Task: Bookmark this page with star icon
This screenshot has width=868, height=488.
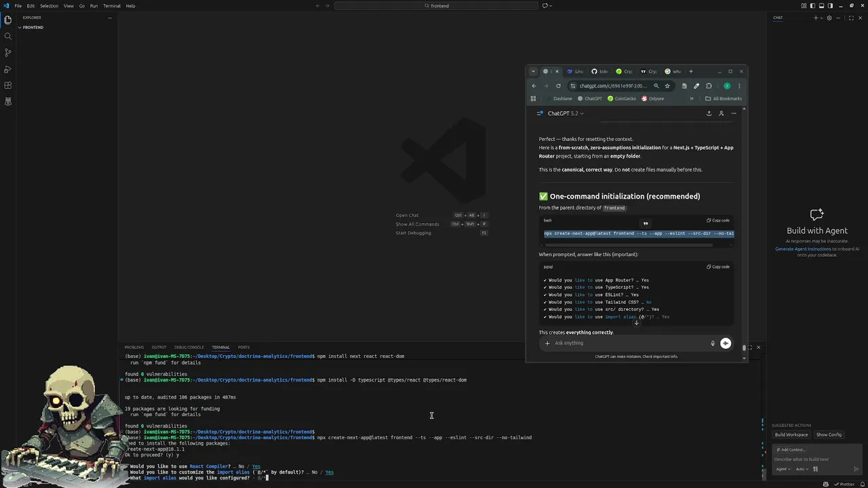Action: (x=667, y=86)
